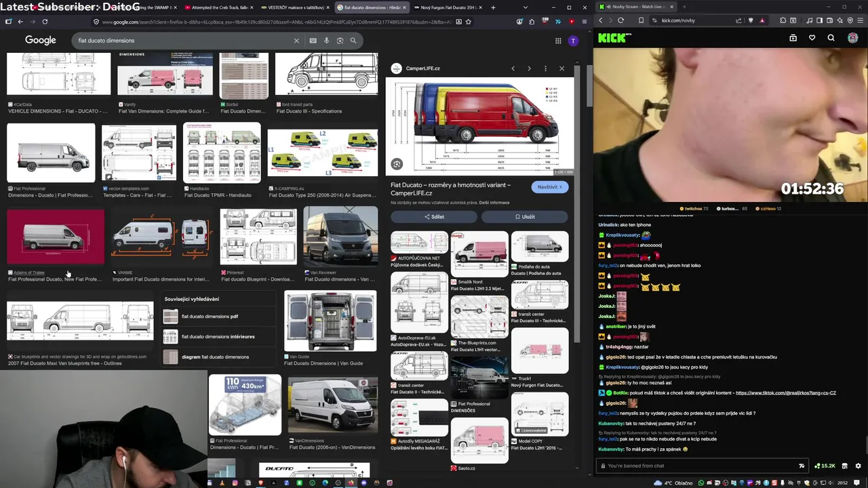
Task: Show previous image in preview panel
Action: pos(513,68)
